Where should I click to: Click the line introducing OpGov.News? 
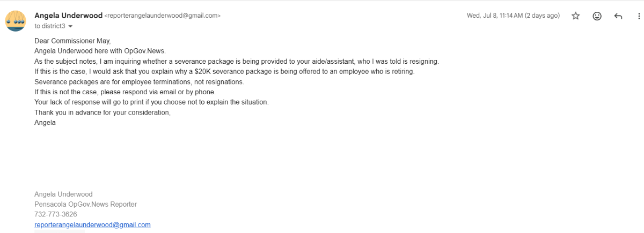tap(100, 51)
